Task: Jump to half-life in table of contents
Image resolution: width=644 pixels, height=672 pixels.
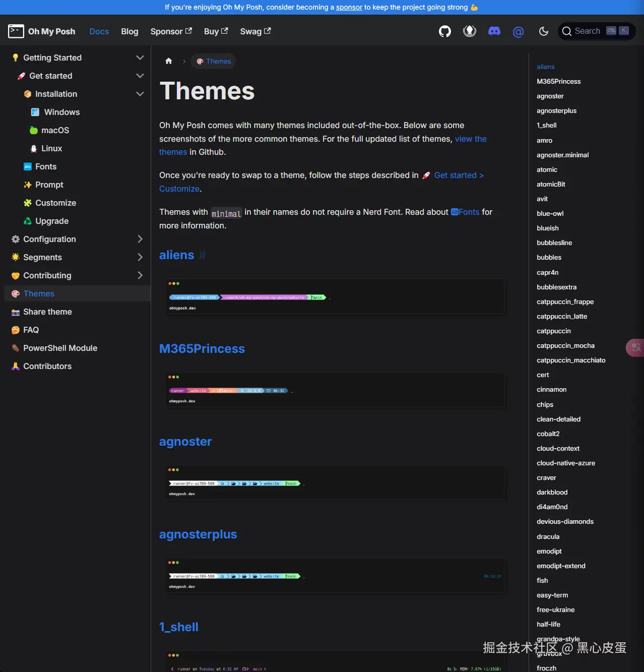Action: coord(548,624)
